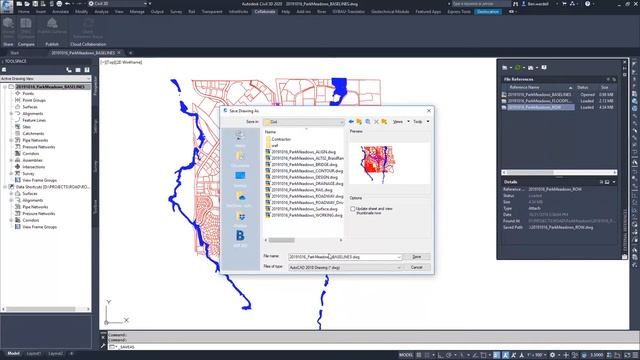This screenshot has width=640, height=360.
Task: Open the Manage ribbon tab
Action: (137, 12)
